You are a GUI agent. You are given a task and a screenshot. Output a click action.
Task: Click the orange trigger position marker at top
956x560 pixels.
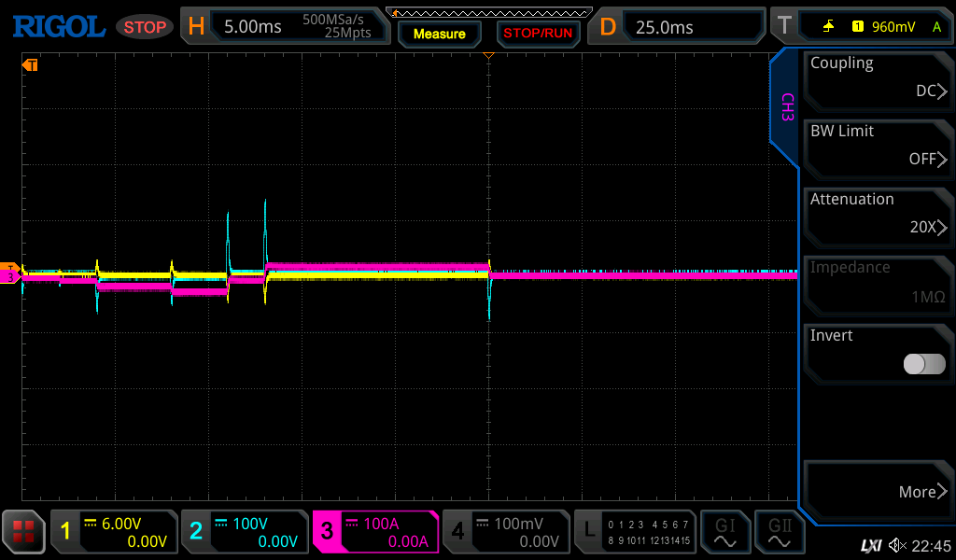pos(487,56)
